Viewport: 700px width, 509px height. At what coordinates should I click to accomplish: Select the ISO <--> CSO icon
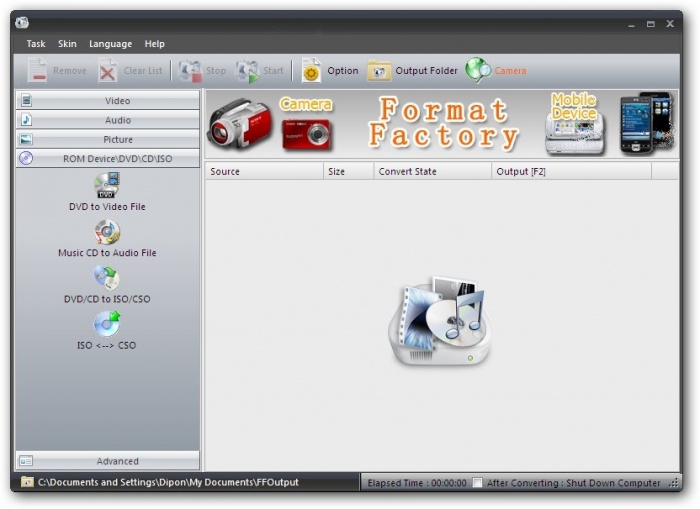(107, 324)
